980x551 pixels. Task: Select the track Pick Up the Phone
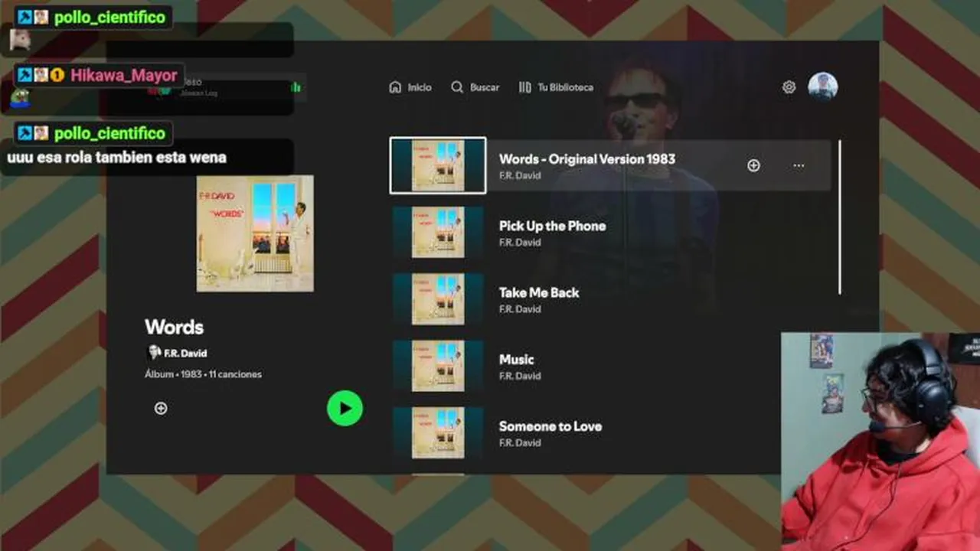[x=611, y=232]
